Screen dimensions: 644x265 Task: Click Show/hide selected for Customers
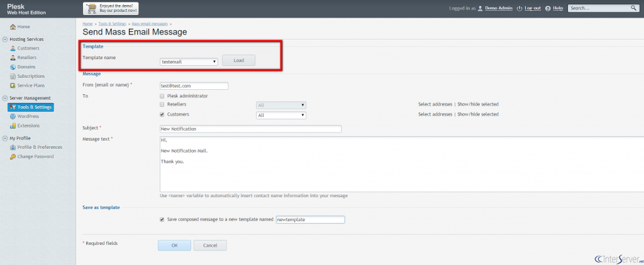coord(478,114)
